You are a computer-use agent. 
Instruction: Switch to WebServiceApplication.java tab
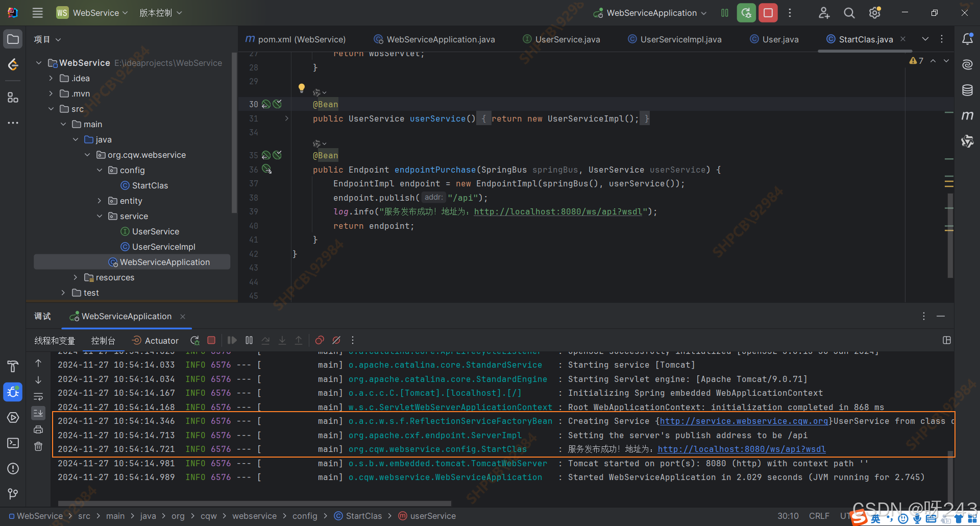tap(435, 39)
